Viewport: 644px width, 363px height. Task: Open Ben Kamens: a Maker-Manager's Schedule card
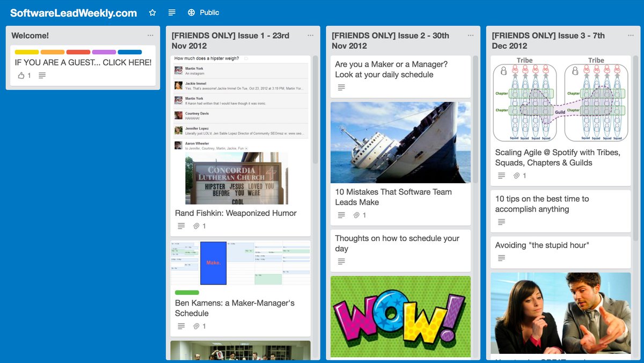pyautogui.click(x=235, y=308)
